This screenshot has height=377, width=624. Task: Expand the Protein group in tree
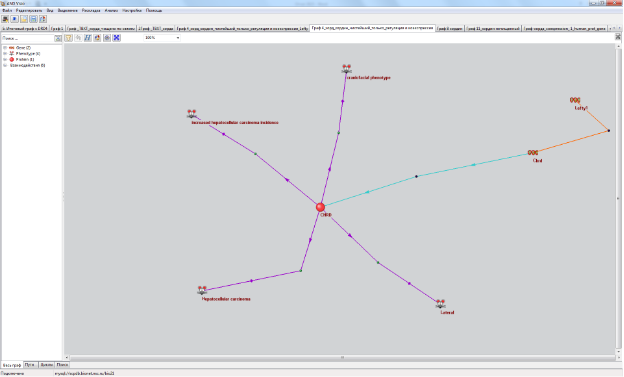(x=5, y=59)
